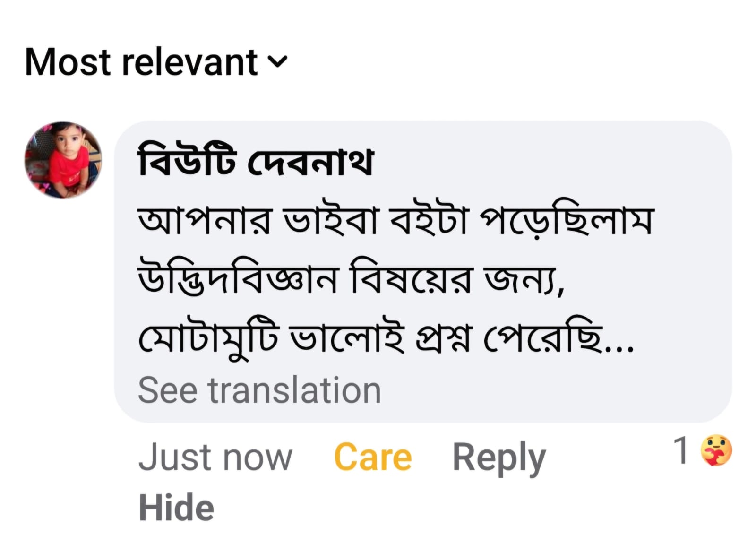The height and width of the screenshot is (544, 756).
Task: Click the Care emoji reaction icon
Action: click(716, 450)
